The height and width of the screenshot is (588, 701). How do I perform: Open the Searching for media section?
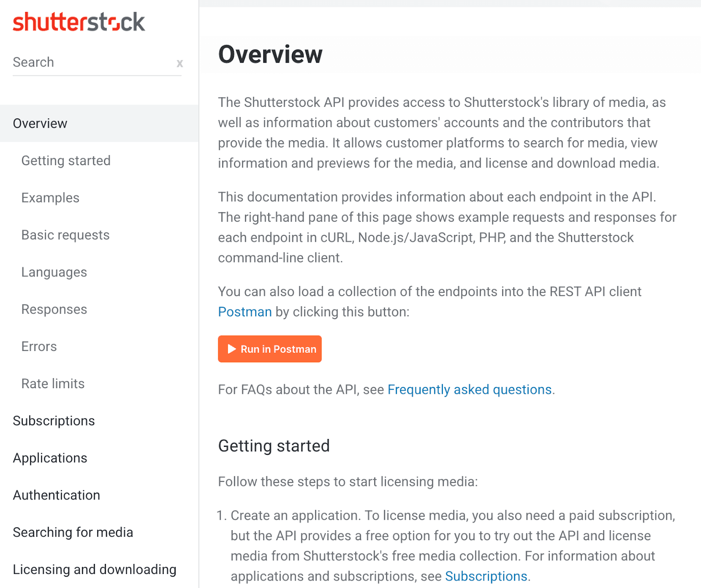pyautogui.click(x=73, y=532)
